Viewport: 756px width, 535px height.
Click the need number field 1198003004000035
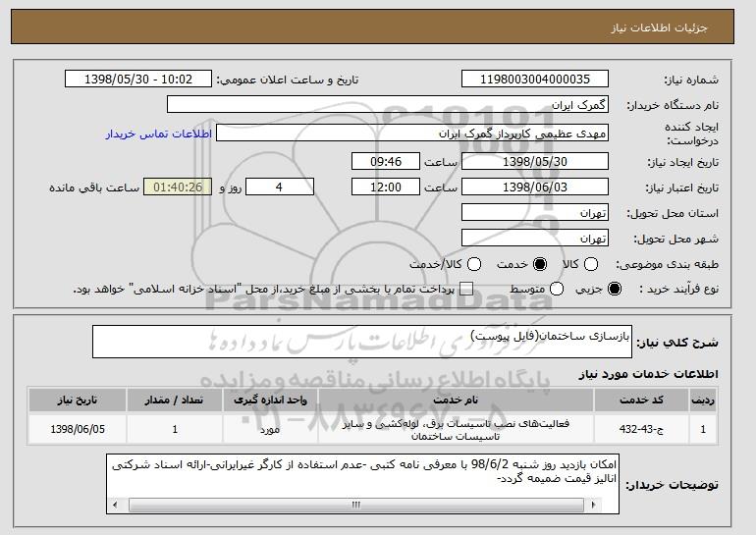point(535,80)
